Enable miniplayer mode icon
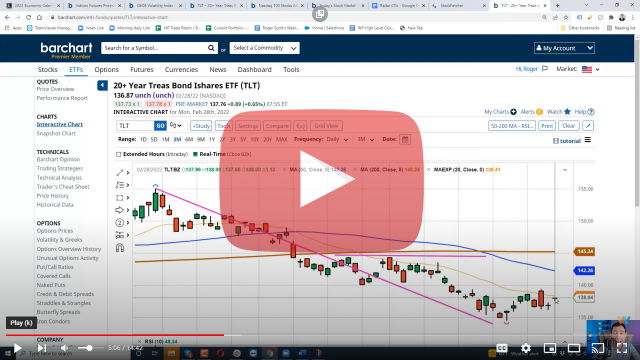Image resolution: width=640 pixels, height=360 pixels. 550,348
